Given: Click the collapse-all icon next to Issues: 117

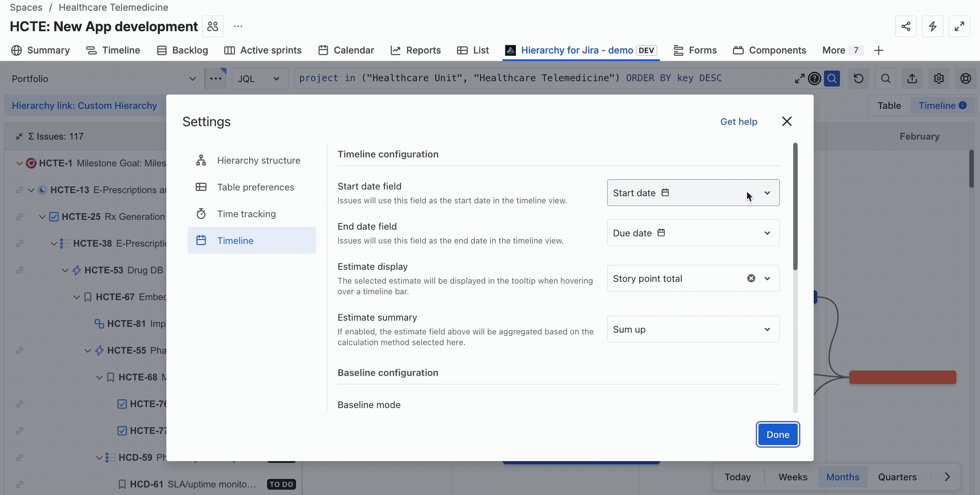Looking at the screenshot, I should pos(19,136).
